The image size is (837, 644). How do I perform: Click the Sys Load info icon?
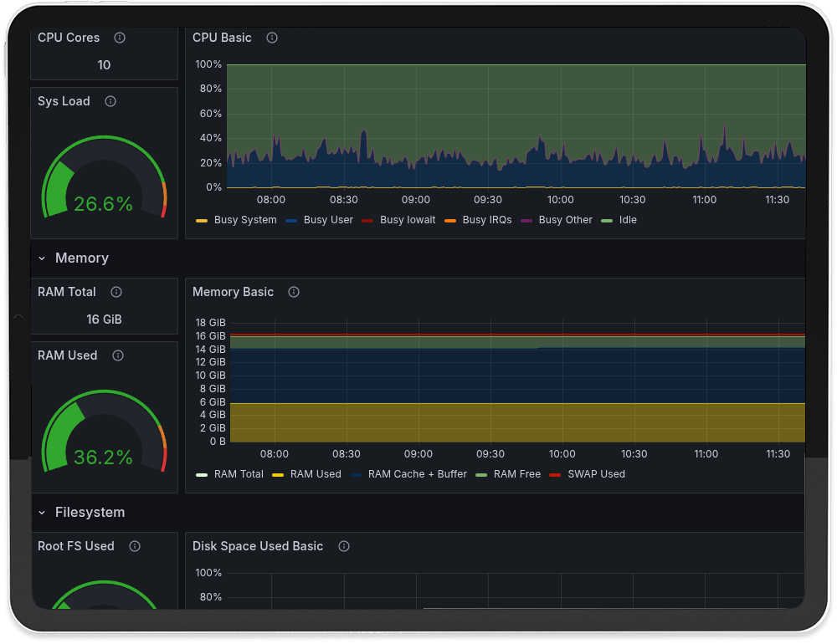coord(110,101)
